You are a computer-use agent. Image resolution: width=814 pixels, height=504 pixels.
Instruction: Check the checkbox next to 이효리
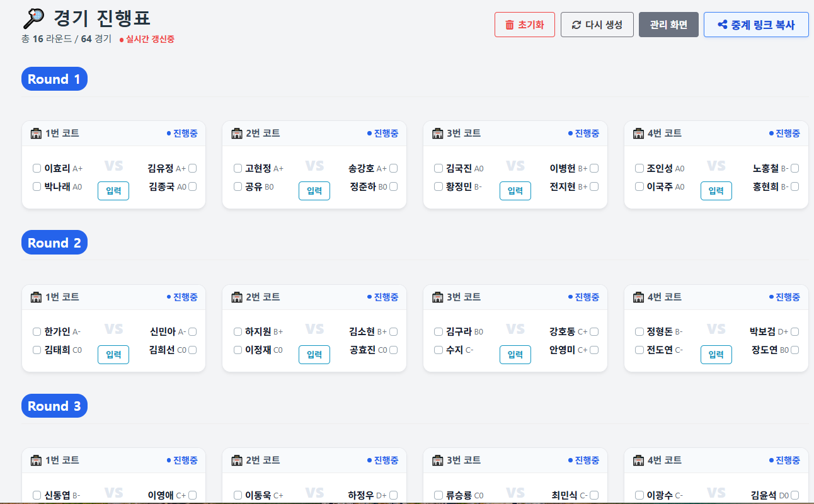coord(36,168)
